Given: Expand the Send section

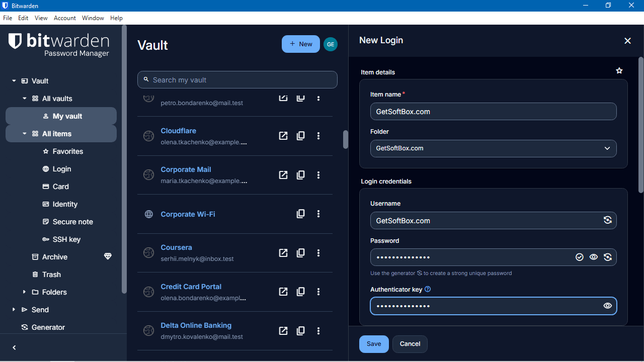Looking at the screenshot, I should pos(14,310).
